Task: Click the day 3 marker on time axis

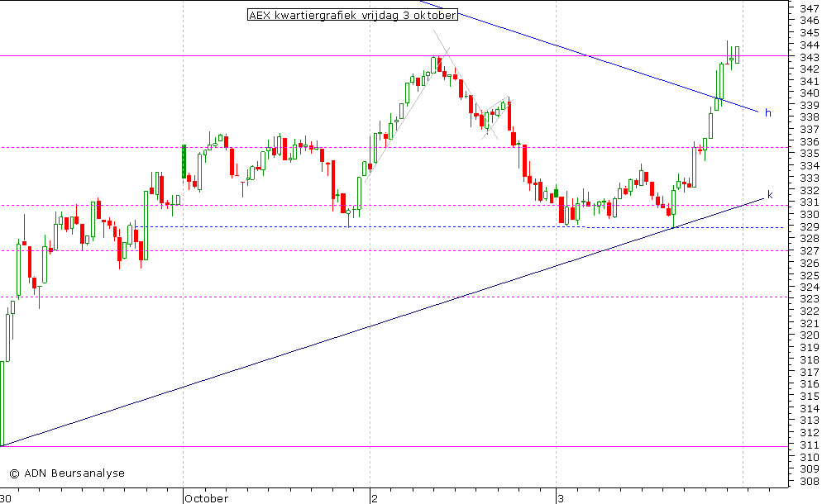Action: click(x=560, y=498)
